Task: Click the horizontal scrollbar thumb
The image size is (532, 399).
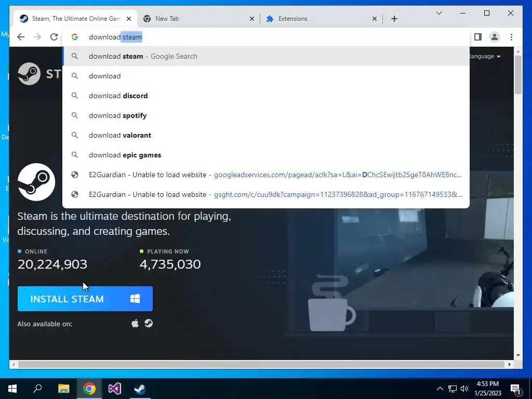Action: tap(262, 364)
